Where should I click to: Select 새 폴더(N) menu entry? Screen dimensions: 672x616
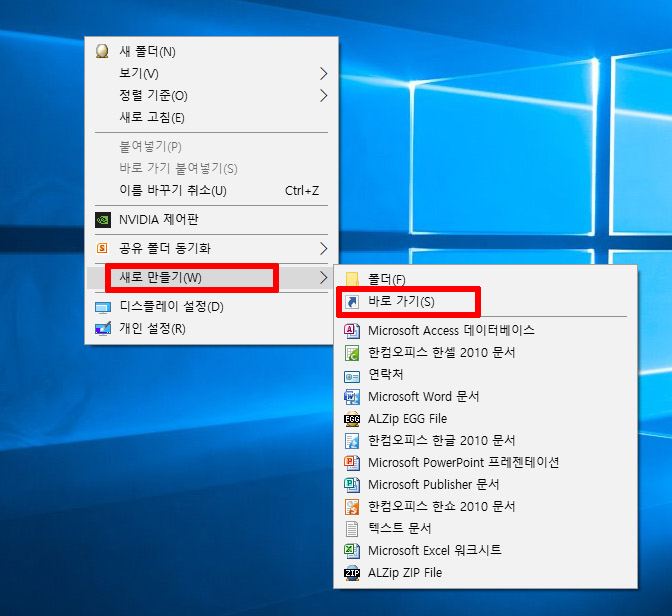(x=211, y=51)
